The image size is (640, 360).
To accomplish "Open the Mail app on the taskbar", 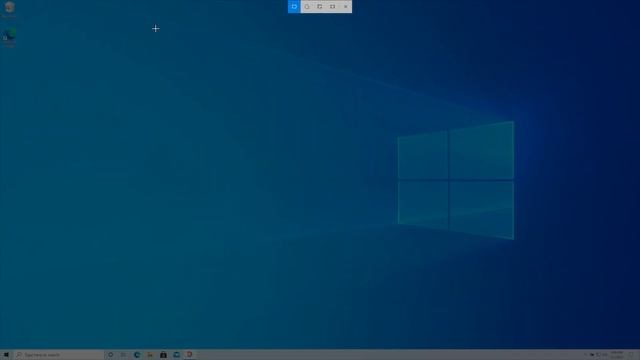I will (176, 355).
